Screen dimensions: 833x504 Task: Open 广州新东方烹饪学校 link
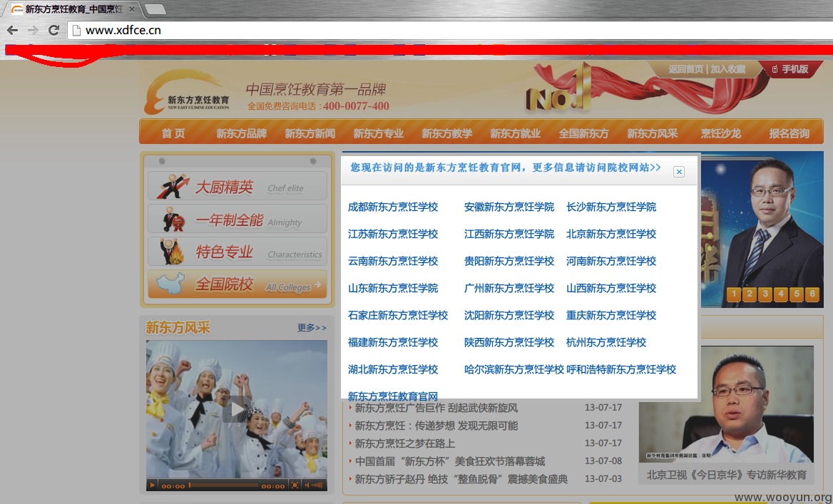pyautogui.click(x=509, y=288)
